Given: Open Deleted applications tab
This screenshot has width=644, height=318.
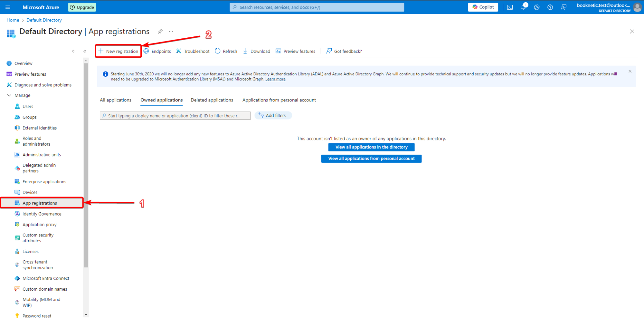Looking at the screenshot, I should pos(212,100).
